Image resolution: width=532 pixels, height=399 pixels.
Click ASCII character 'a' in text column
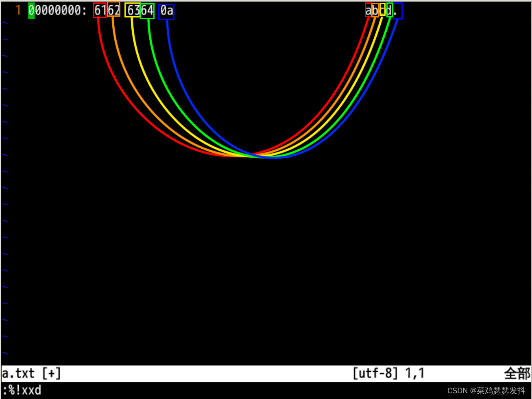(368, 11)
